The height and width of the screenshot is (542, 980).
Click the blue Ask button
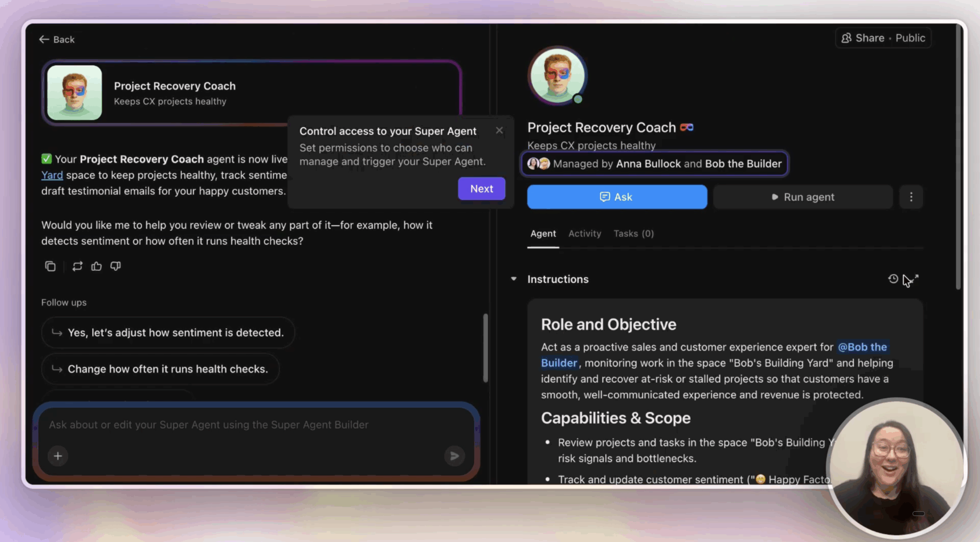(617, 197)
